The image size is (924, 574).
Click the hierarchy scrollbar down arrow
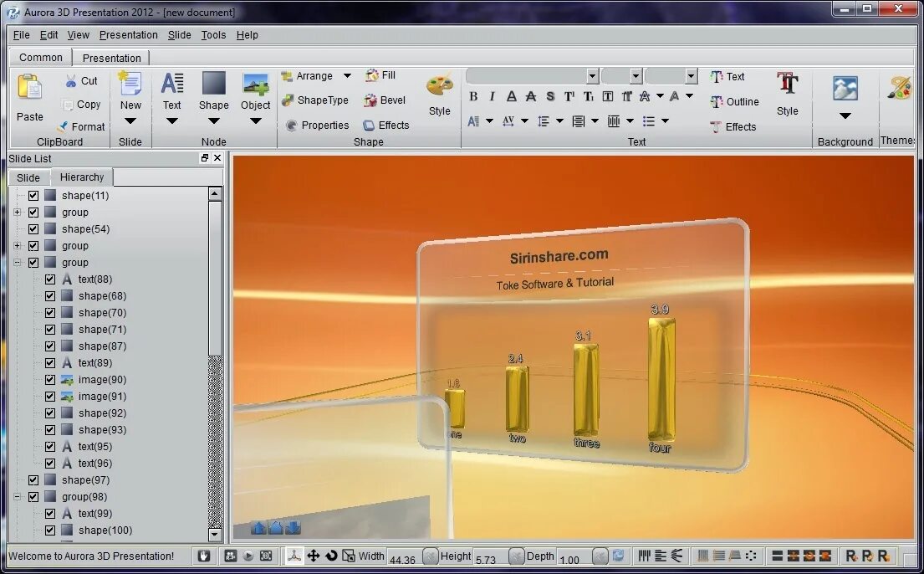tap(215, 535)
